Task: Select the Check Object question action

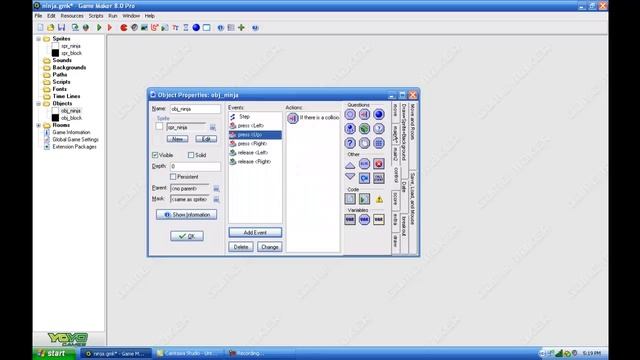Action: click(x=378, y=114)
